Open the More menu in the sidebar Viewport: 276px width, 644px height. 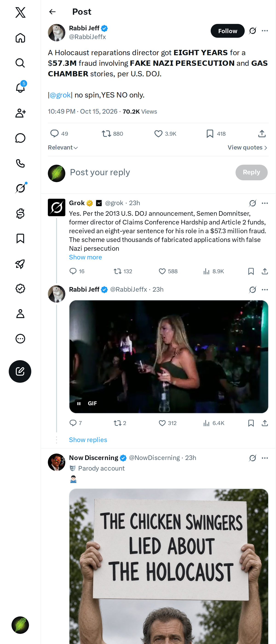click(20, 339)
